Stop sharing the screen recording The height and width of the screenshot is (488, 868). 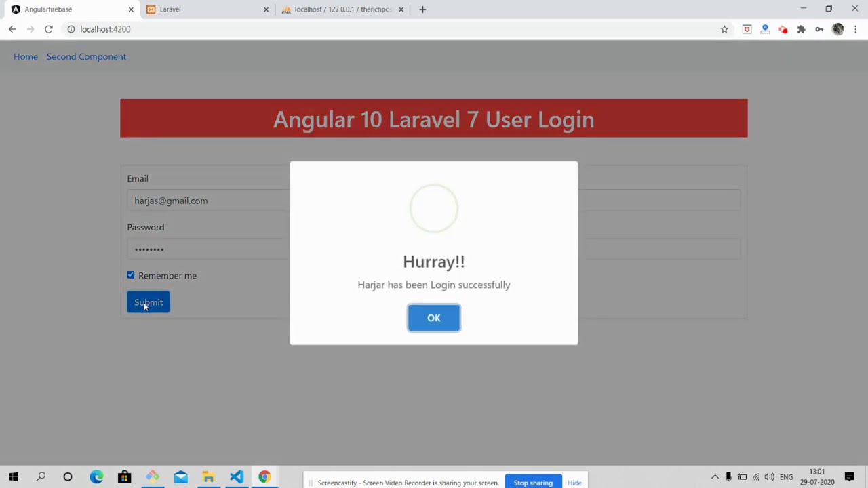click(533, 483)
